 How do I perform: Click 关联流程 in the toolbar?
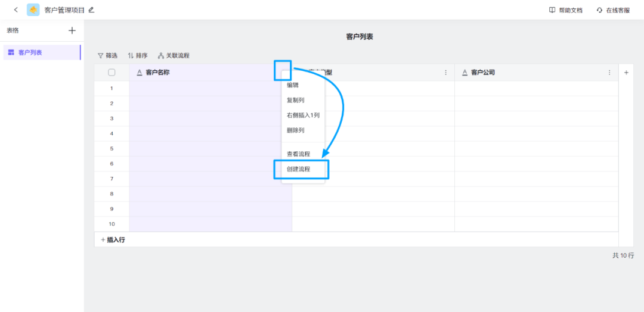[174, 55]
